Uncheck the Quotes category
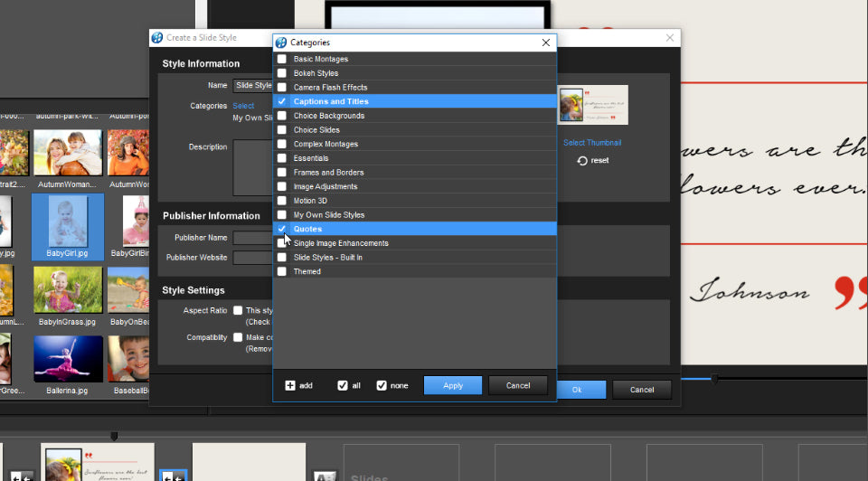 [282, 229]
